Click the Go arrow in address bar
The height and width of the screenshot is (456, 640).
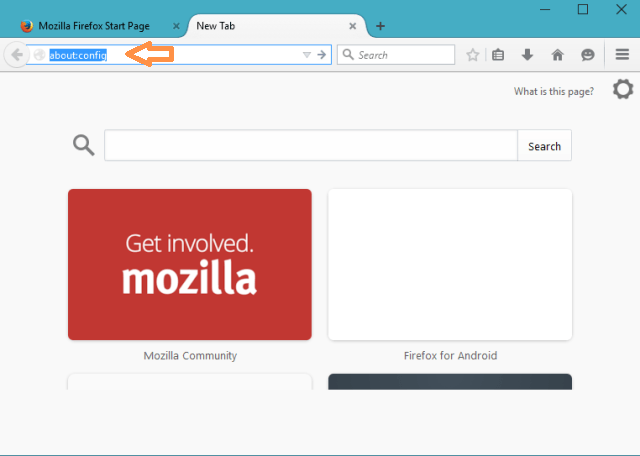coord(322,54)
